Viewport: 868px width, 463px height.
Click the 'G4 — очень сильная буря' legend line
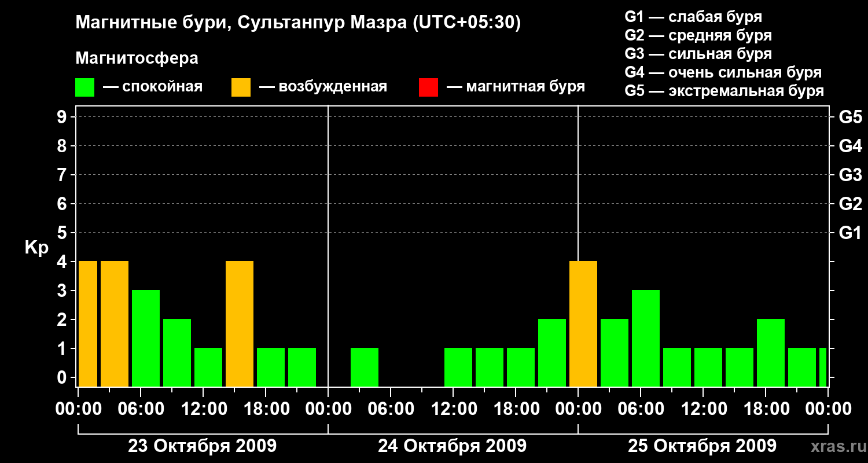pos(723,72)
